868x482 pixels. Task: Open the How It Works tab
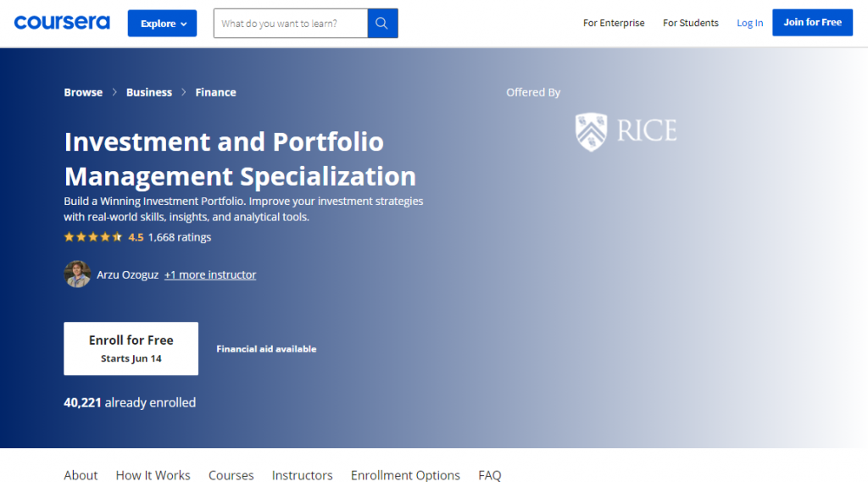pos(153,475)
